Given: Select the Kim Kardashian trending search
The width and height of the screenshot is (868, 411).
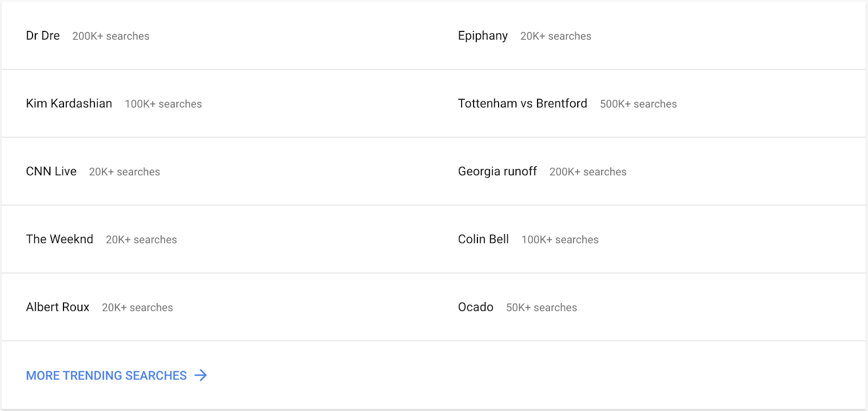Looking at the screenshot, I should (x=69, y=104).
